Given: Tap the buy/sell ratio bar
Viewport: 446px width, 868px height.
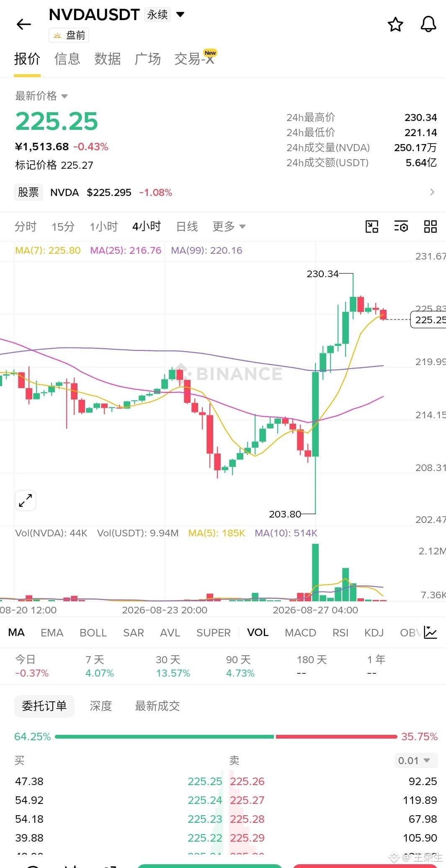Looking at the screenshot, I should 226,737.
